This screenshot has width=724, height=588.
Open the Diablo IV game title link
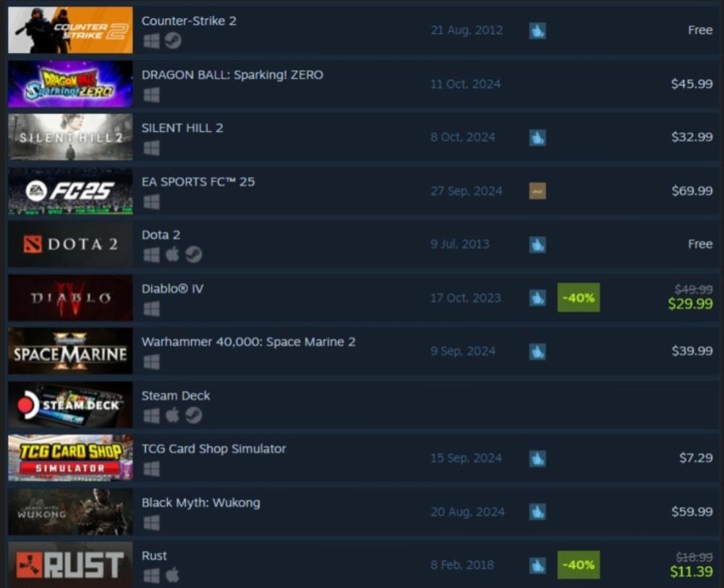coord(172,289)
